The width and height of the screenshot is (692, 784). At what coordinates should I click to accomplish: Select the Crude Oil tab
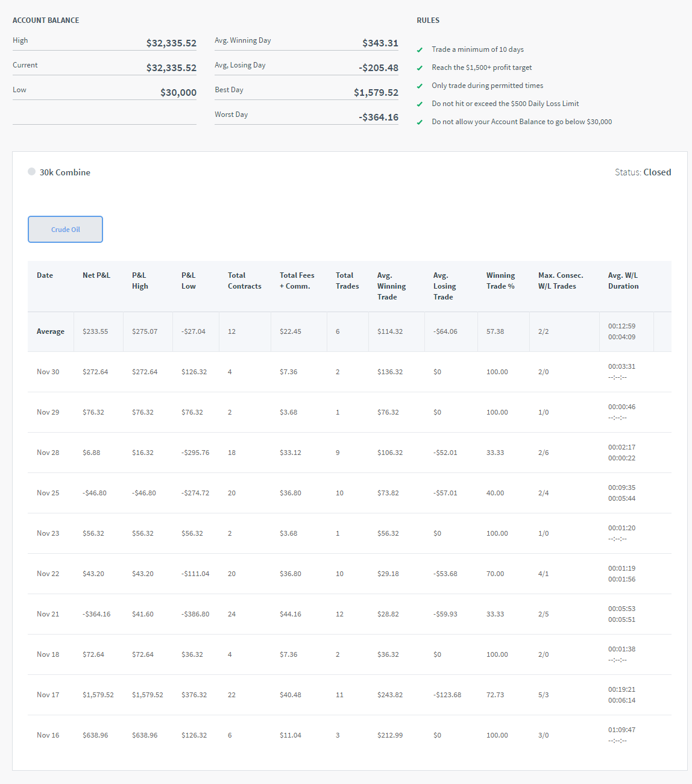coord(65,230)
